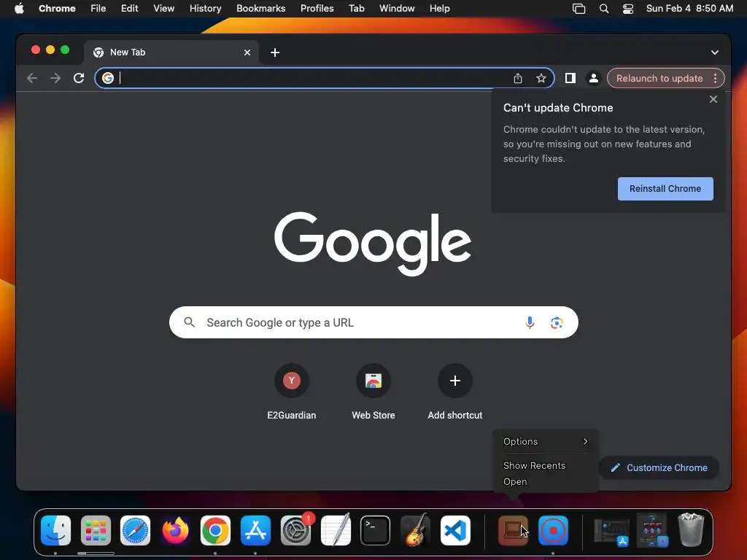Open Chrome three-dot menu

click(715, 78)
